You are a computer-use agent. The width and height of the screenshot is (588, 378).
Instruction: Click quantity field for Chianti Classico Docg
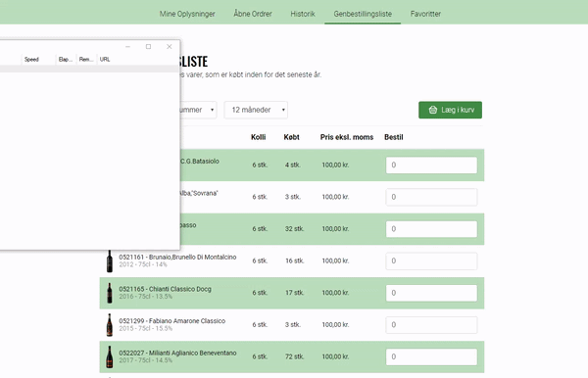tap(431, 293)
